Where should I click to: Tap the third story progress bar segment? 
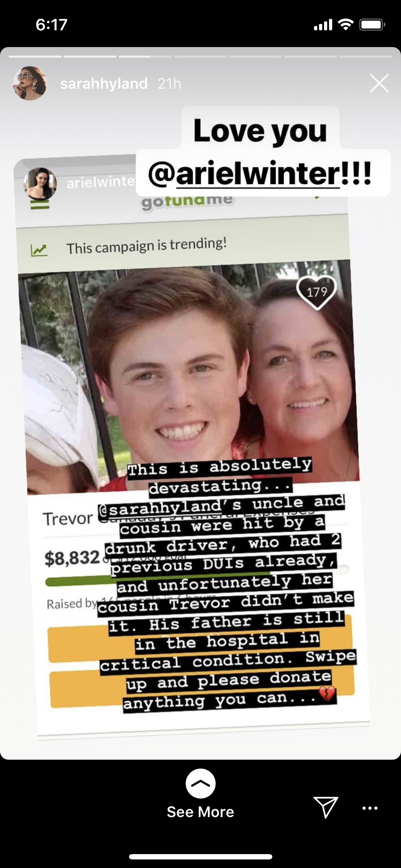coord(145,57)
